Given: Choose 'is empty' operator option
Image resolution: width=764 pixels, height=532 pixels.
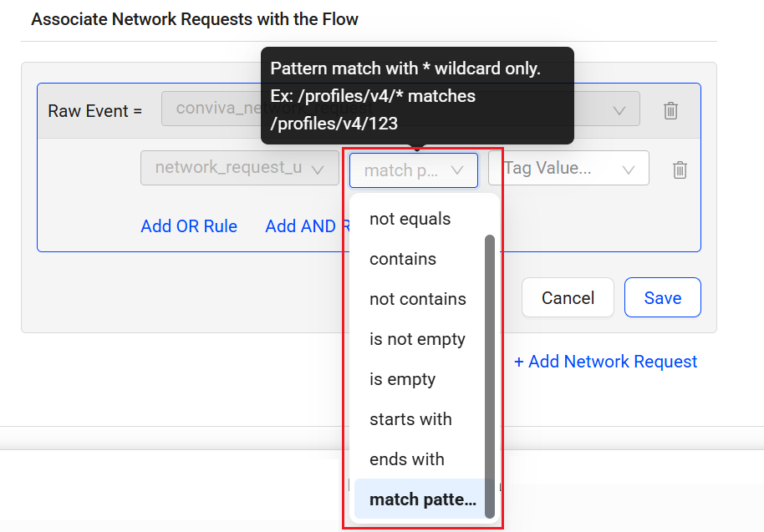Looking at the screenshot, I should click(x=403, y=379).
